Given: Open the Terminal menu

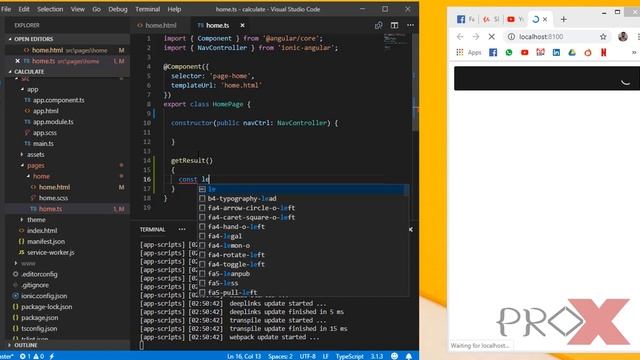Looking at the screenshot, I should (147, 9).
